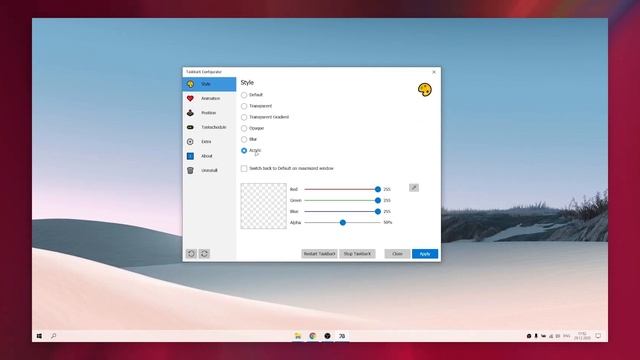
Task: Click the Red color slider handle
Action: pyautogui.click(x=378, y=189)
